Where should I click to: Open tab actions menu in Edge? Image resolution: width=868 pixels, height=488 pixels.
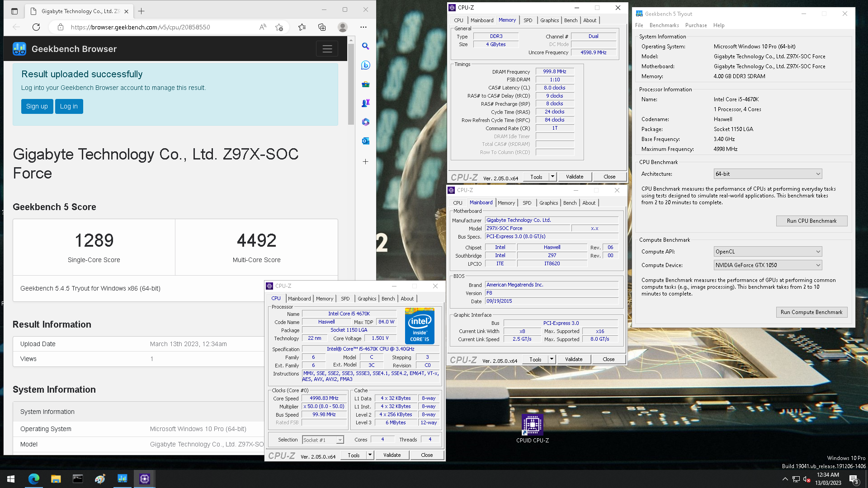click(x=14, y=11)
